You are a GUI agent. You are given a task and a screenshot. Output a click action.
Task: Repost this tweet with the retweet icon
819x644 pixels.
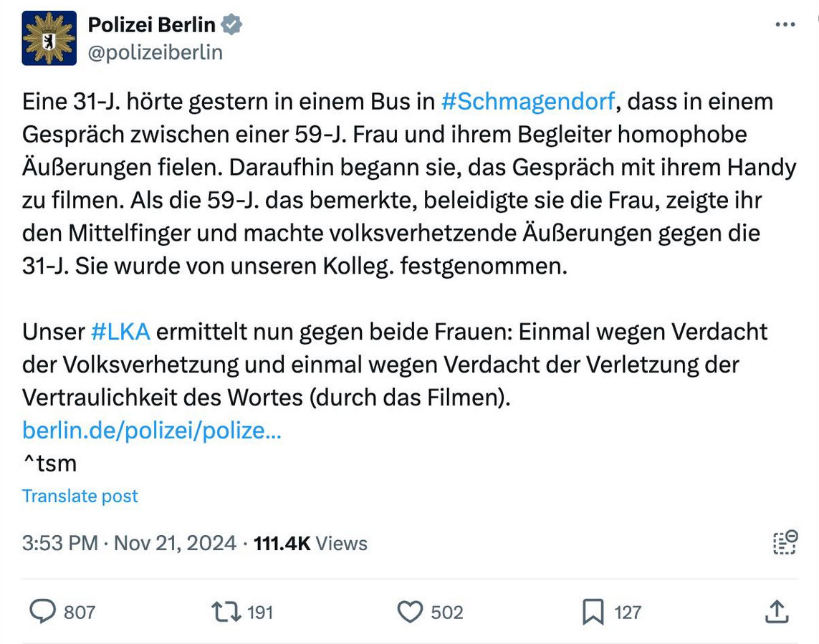pos(226,612)
